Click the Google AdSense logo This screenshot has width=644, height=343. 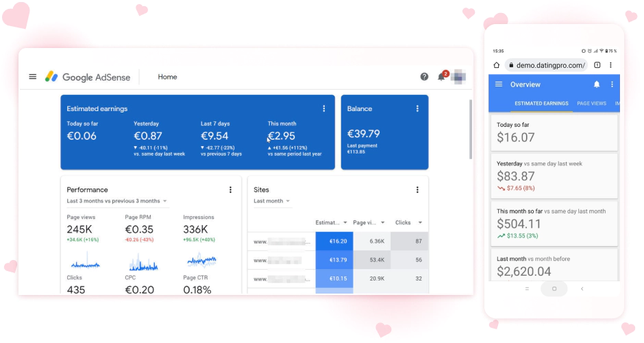tap(88, 77)
